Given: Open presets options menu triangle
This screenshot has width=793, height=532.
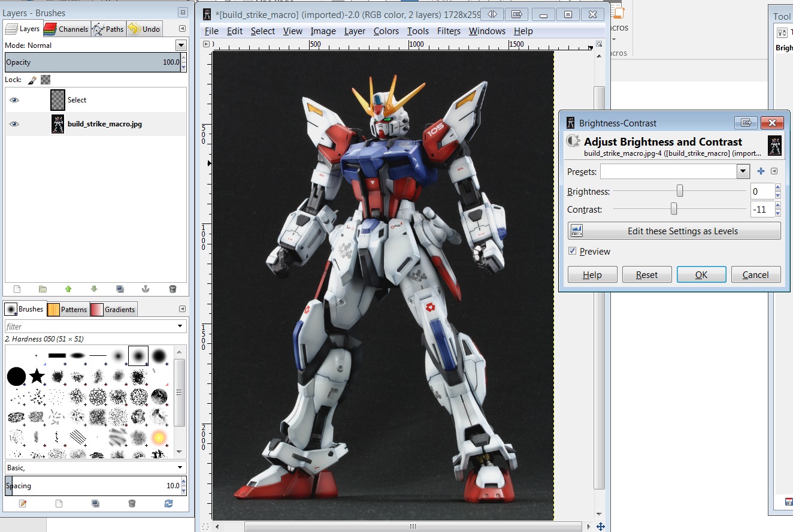Looking at the screenshot, I should [774, 171].
